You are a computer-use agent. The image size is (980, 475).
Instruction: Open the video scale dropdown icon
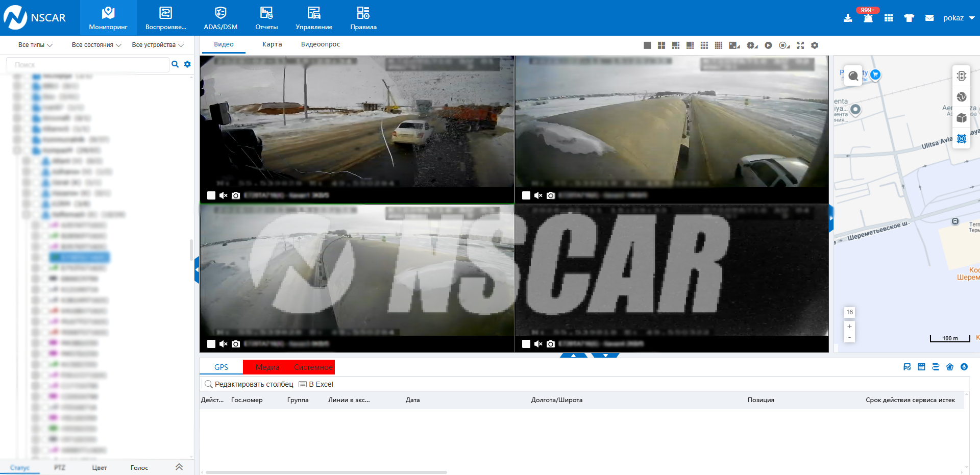(735, 45)
